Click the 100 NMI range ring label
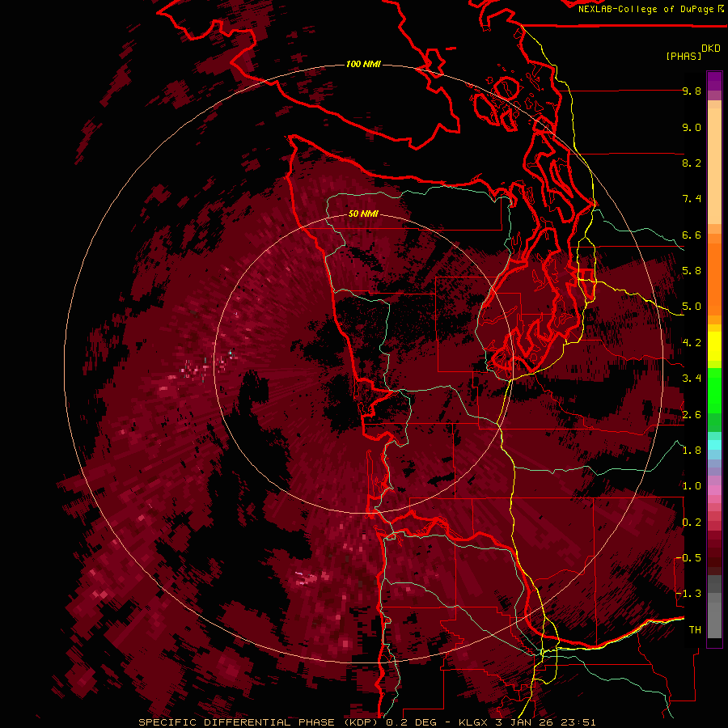The width and height of the screenshot is (728, 728). (363, 64)
